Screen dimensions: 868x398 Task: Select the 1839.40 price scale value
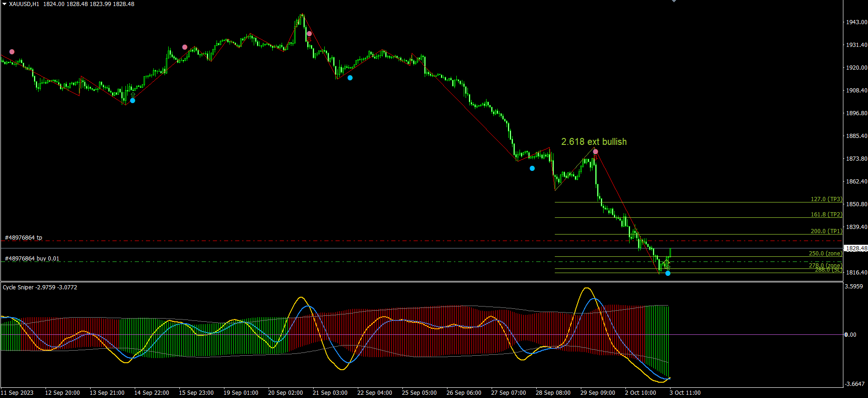click(x=856, y=227)
